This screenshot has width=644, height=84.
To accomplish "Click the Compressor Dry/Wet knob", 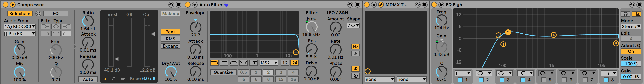I will point(171,72).
